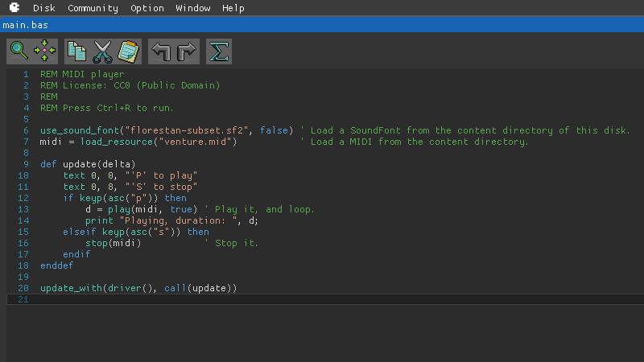Click the clipboard Paste icon
The width and height of the screenshot is (644, 362).
(x=128, y=52)
